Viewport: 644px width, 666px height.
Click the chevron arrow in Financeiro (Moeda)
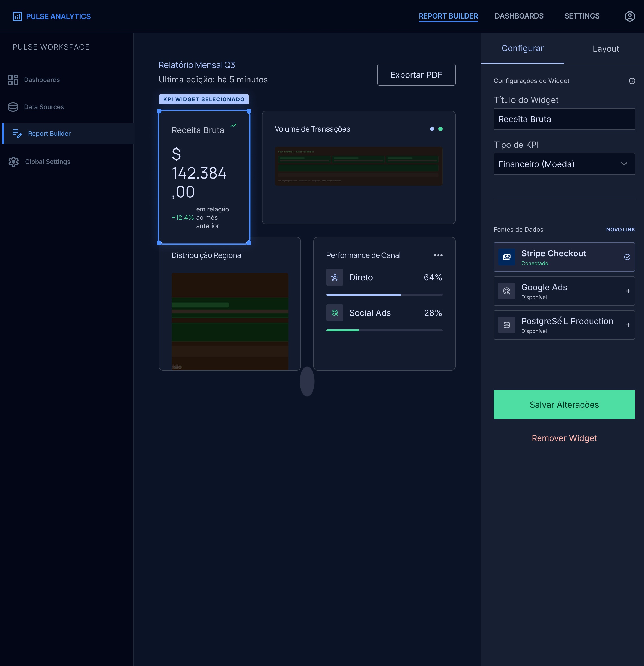click(624, 164)
